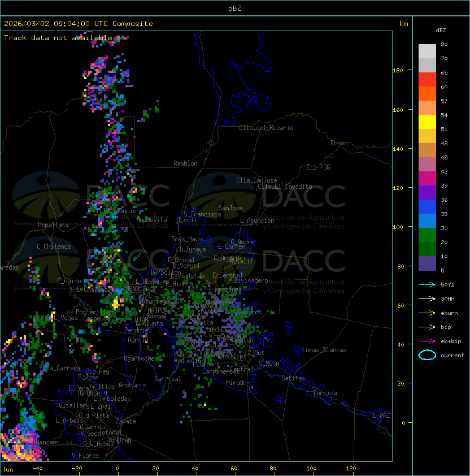The height and width of the screenshot is (476, 470).
Task: Click the red 60-65 dBZ swatch
Action: (x=427, y=80)
